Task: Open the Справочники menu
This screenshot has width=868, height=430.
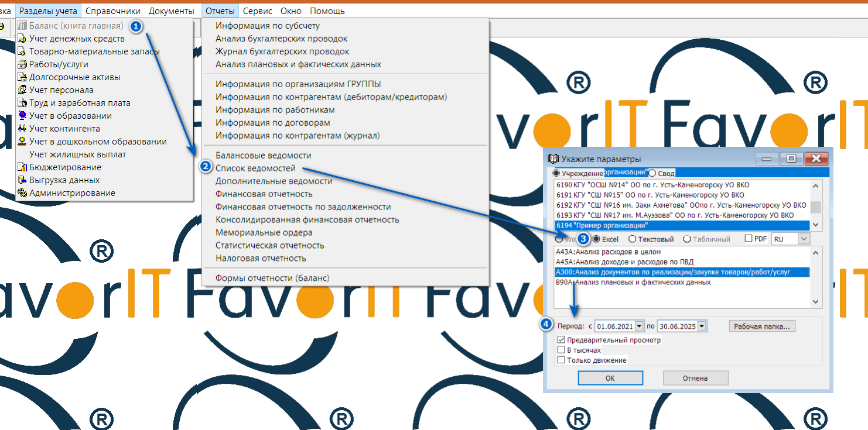Action: pyautogui.click(x=112, y=11)
